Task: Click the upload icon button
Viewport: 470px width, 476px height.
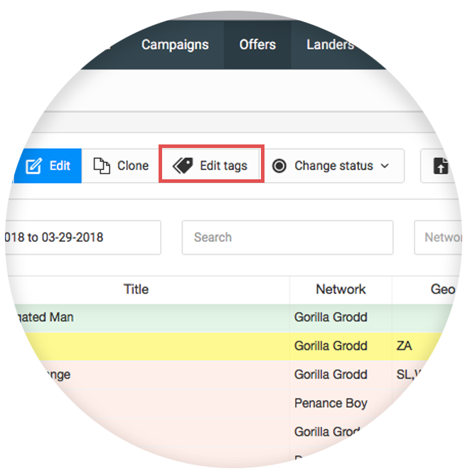Action: [441, 166]
